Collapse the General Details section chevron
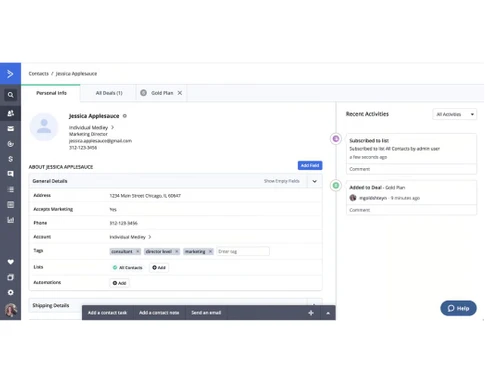500x375 pixels. (x=314, y=181)
